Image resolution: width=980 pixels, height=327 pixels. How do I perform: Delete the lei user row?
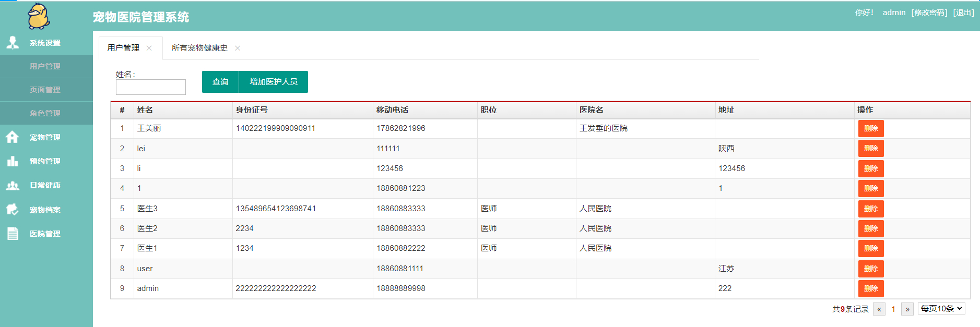871,148
